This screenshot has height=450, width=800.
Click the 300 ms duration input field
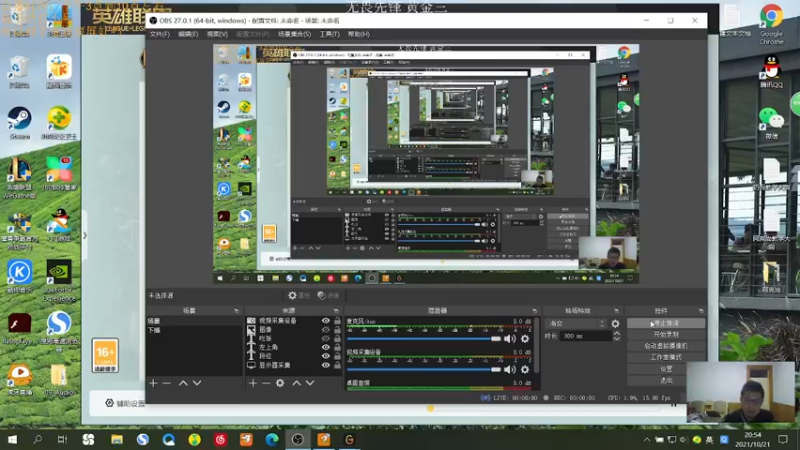[x=585, y=336]
